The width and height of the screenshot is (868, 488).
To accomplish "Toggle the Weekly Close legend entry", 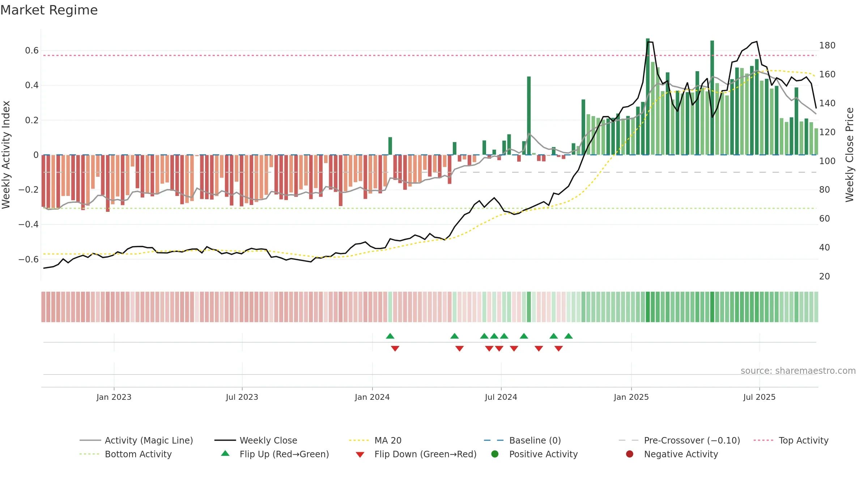I will pyautogui.click(x=256, y=440).
